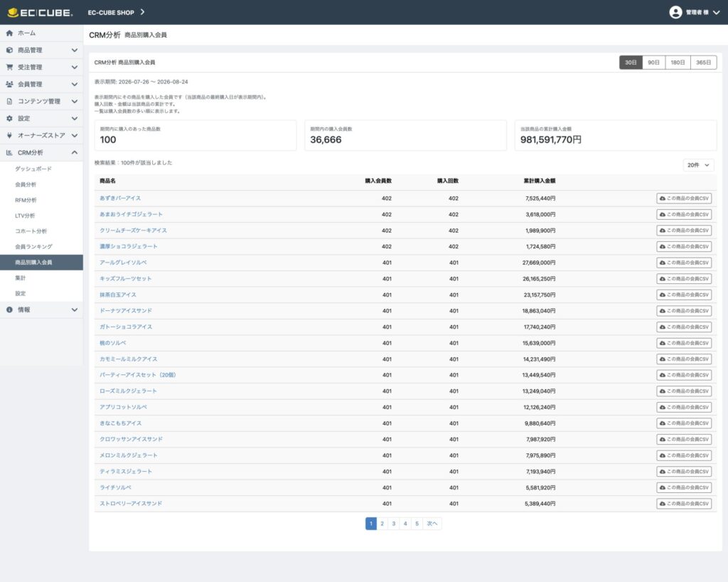Open the 20件 per-page dropdown

[x=698, y=165]
